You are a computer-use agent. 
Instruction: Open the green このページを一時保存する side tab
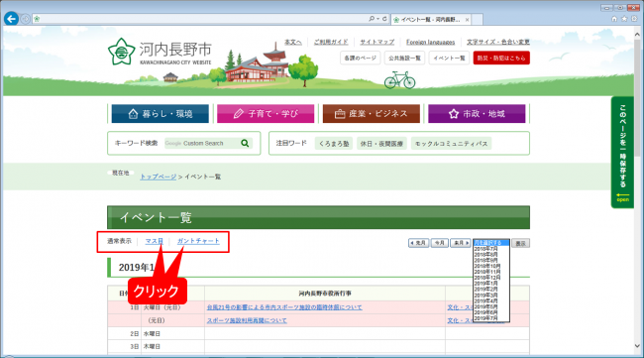click(x=622, y=152)
